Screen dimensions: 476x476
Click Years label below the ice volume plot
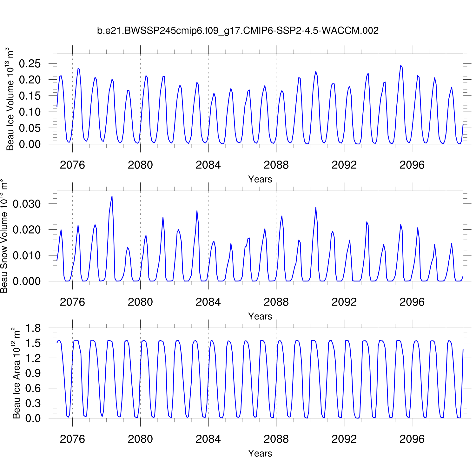[x=260, y=179]
